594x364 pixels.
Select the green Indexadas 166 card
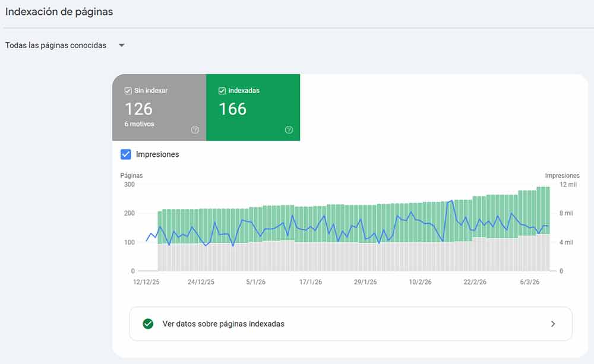click(253, 107)
